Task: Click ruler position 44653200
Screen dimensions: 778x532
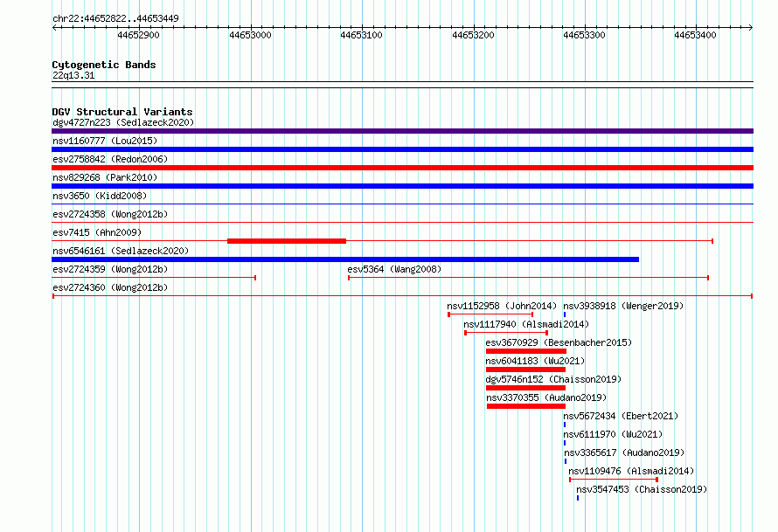Action: (x=473, y=35)
